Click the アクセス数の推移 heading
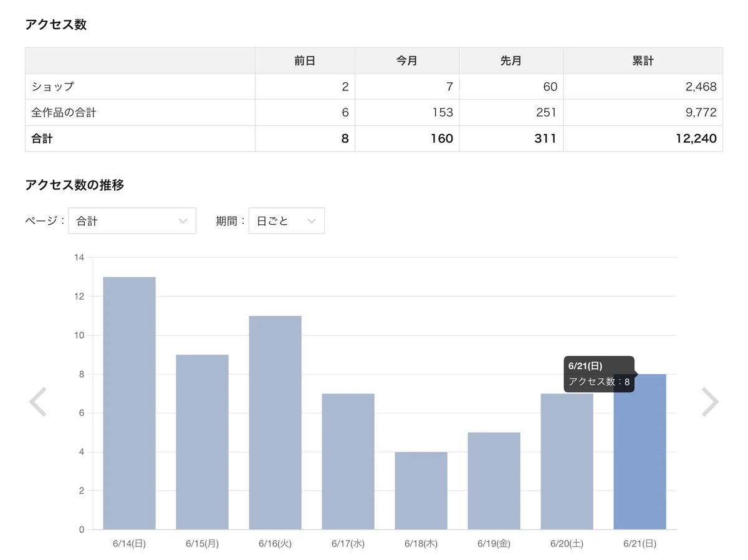 point(74,185)
